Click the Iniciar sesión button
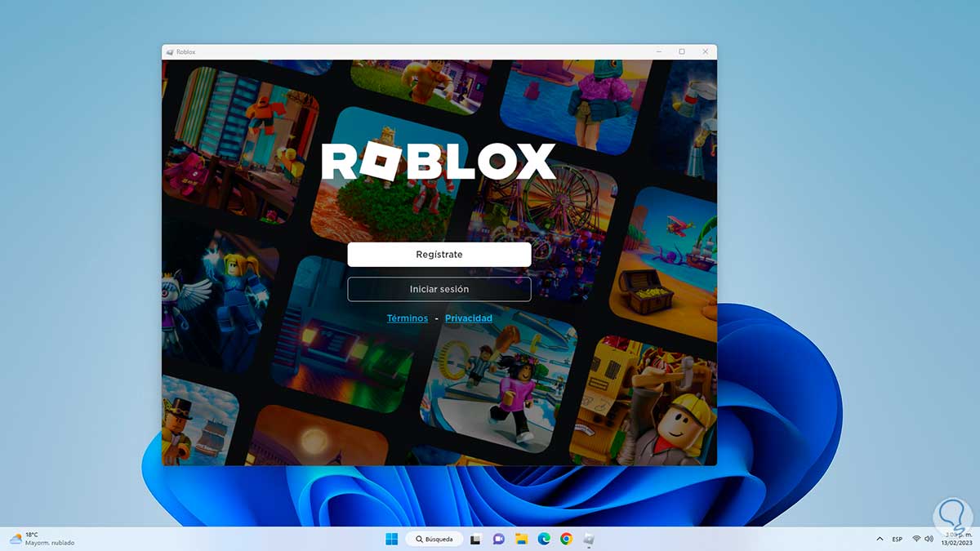The height and width of the screenshot is (551, 980). click(439, 289)
